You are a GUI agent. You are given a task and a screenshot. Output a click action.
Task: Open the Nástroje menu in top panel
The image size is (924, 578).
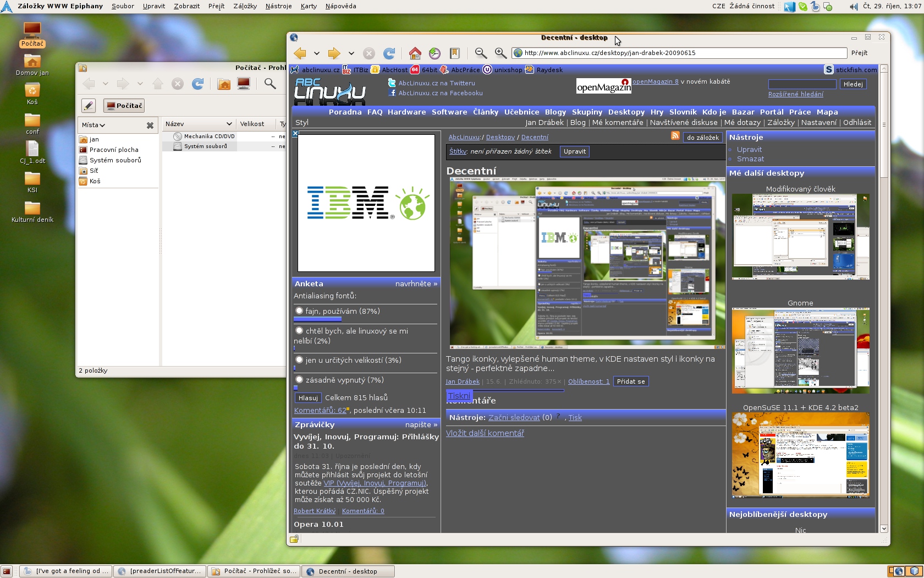click(x=278, y=6)
